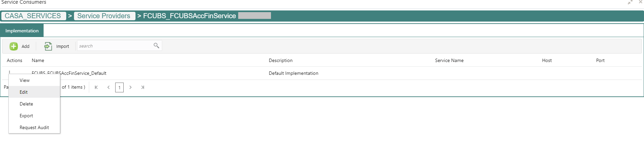
Task: Go to the next page
Action: [x=130, y=87]
